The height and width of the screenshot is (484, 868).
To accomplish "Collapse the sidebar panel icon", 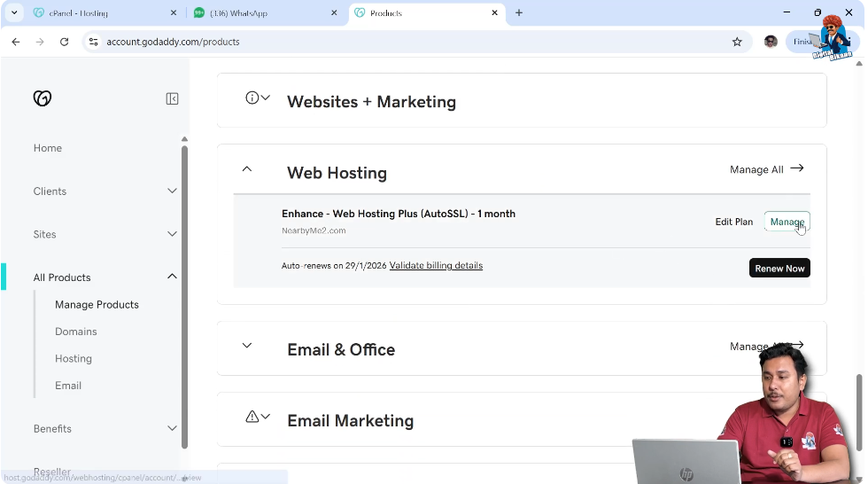I will point(172,98).
